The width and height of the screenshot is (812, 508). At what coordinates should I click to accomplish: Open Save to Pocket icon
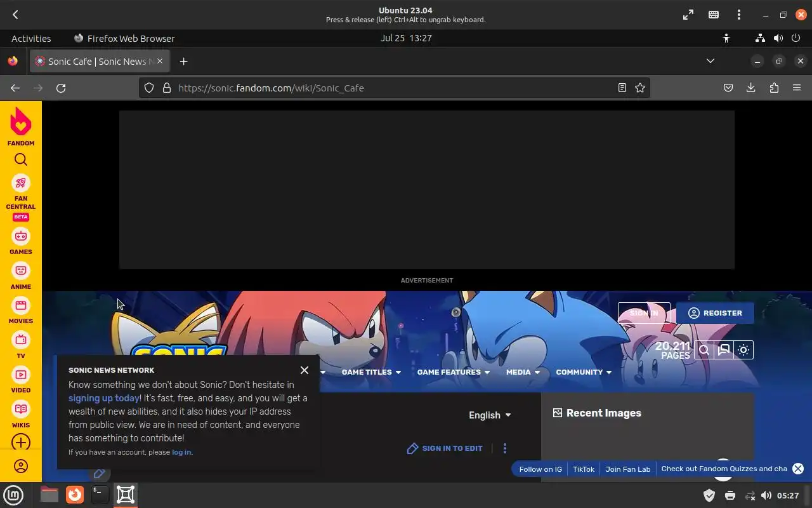pyautogui.click(x=728, y=88)
